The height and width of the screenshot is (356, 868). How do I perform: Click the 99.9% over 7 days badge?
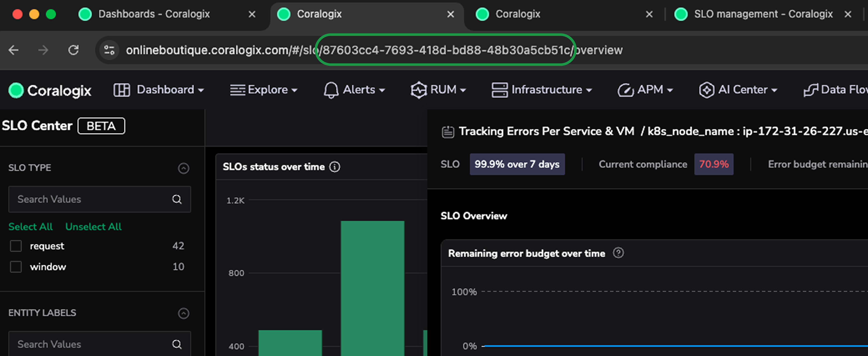tap(517, 164)
